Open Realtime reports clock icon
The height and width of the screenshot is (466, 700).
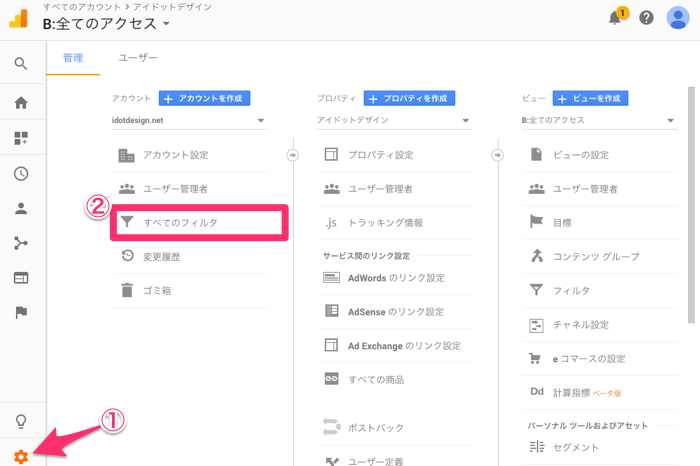point(20,173)
